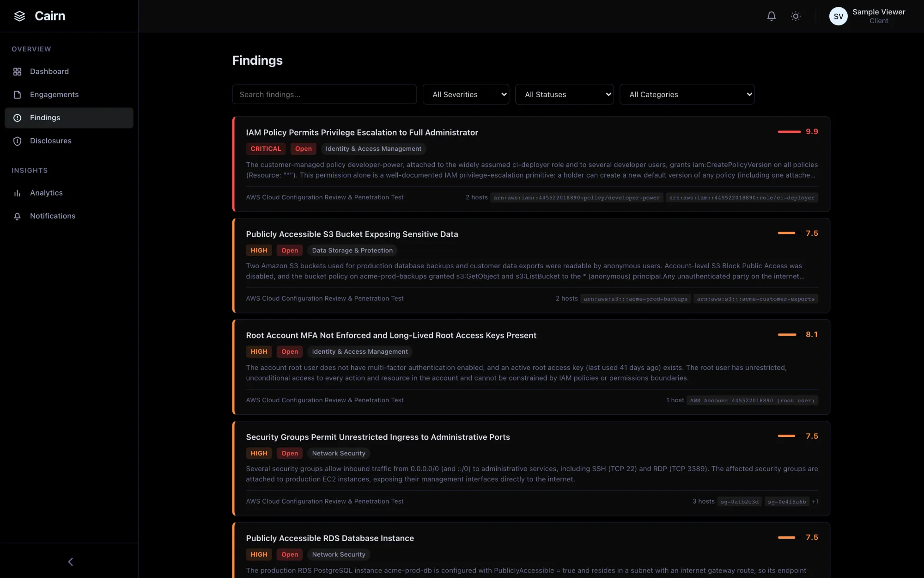
Task: Click the sidebar Notifications bell icon
Action: point(17,216)
